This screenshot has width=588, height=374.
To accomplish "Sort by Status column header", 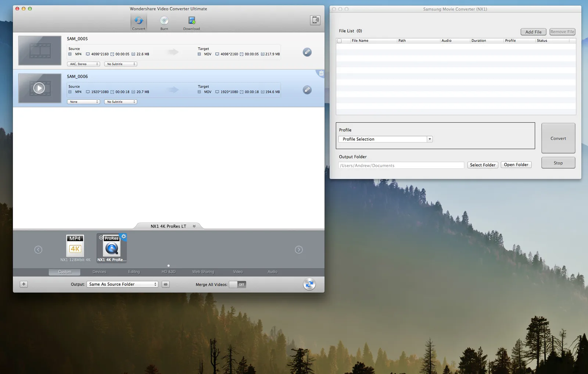I will pos(552,41).
